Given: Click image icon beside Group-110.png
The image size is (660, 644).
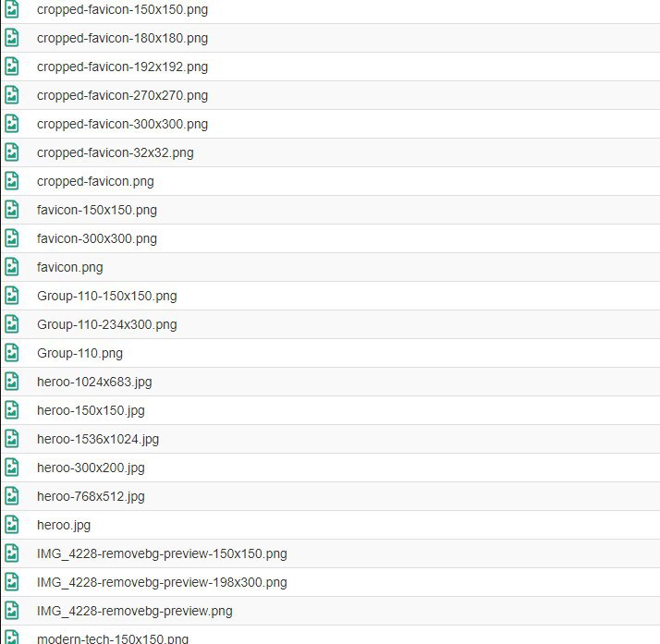Looking at the screenshot, I should pos(12,353).
